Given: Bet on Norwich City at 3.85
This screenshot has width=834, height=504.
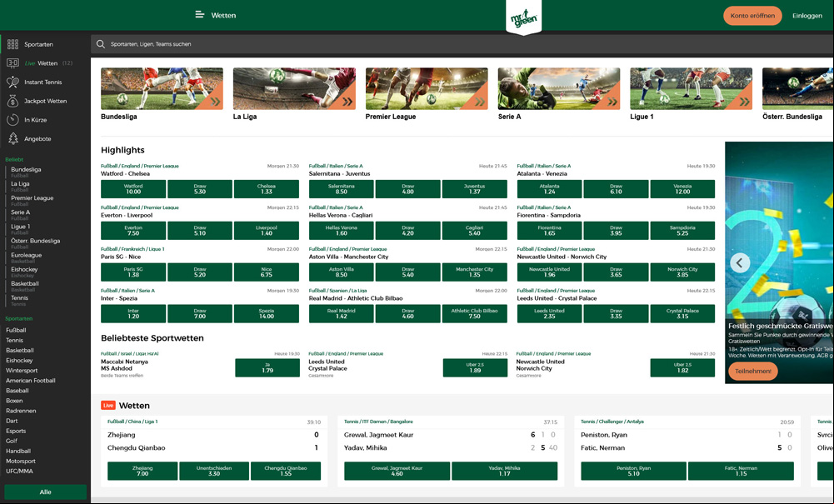Looking at the screenshot, I should (x=682, y=272).
